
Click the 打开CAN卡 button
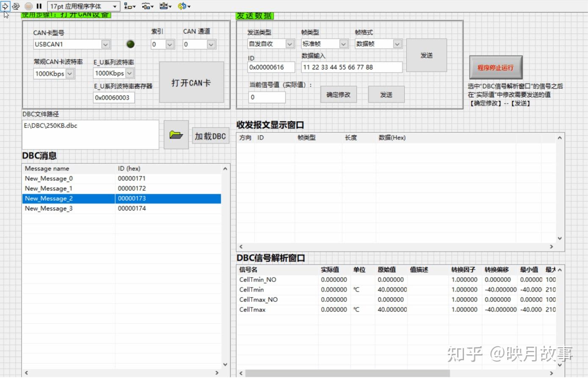pos(191,82)
